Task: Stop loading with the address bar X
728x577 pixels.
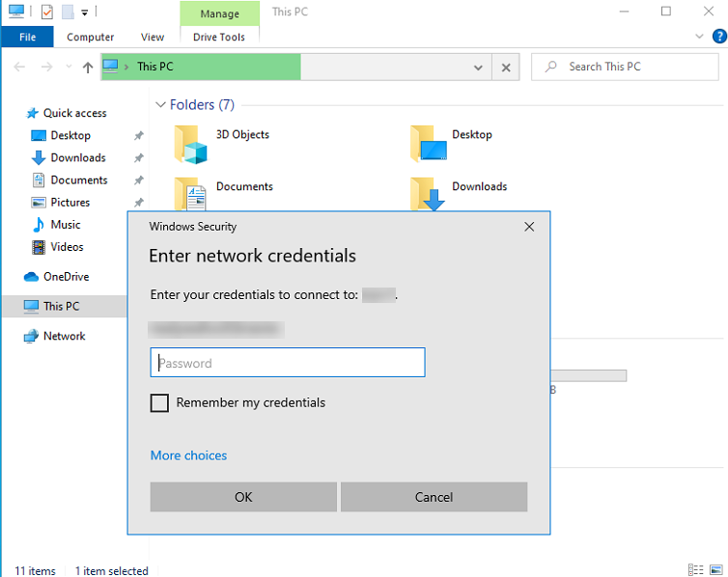Action: (x=506, y=68)
